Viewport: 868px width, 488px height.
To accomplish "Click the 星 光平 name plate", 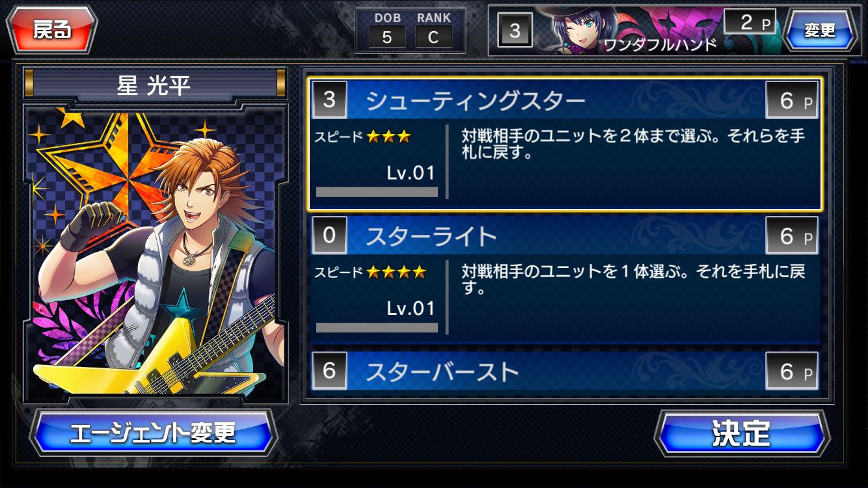I will [155, 83].
